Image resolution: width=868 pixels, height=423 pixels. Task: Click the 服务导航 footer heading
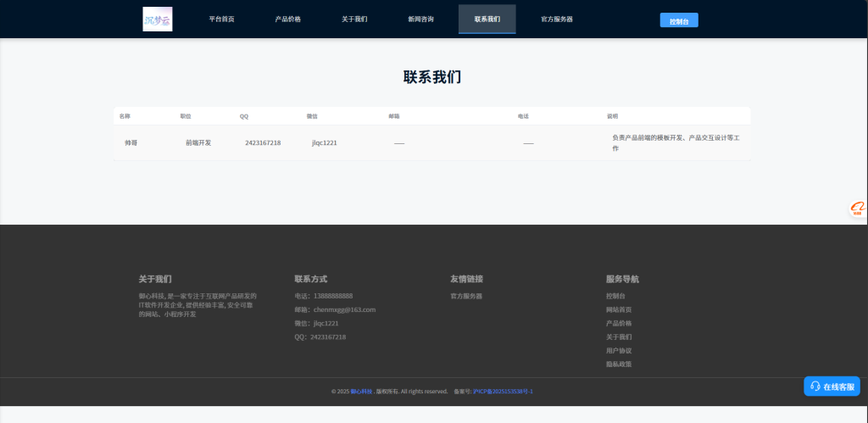click(622, 279)
